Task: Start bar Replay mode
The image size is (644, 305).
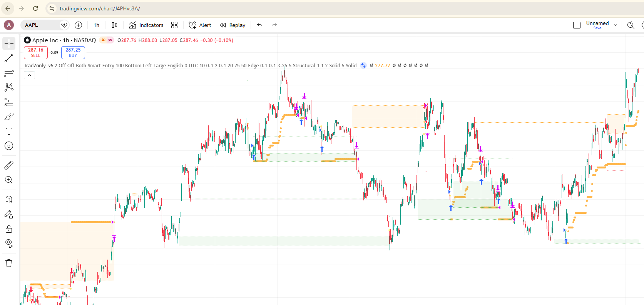Action: [233, 25]
